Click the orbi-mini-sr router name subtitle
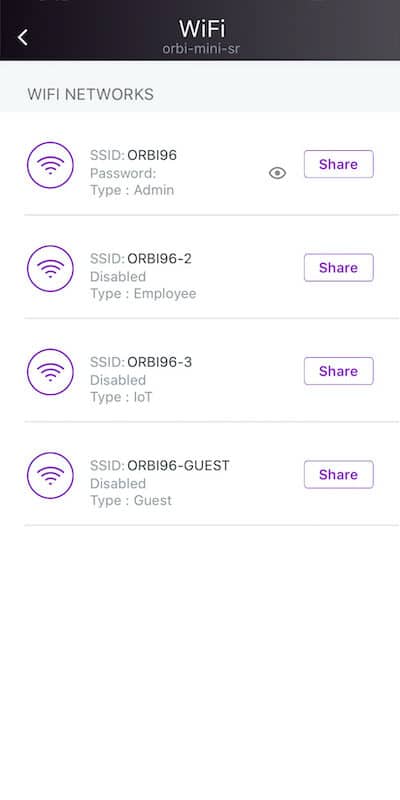Screen dimensions: 400x800 (201, 49)
